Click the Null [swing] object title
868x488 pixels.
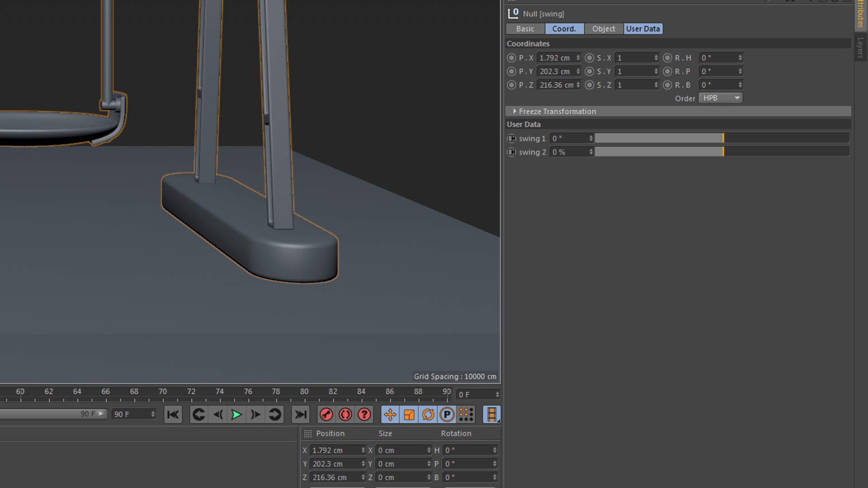[x=543, y=14]
